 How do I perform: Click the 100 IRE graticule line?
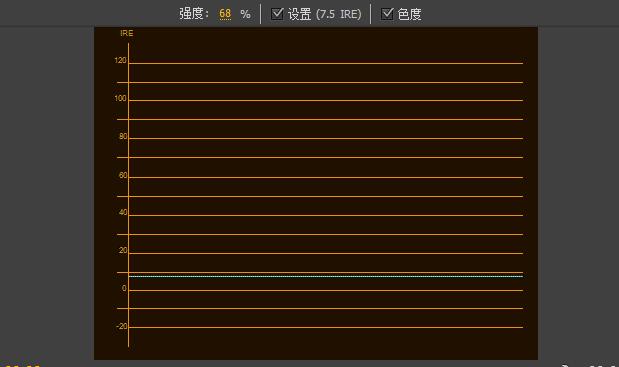(326, 101)
